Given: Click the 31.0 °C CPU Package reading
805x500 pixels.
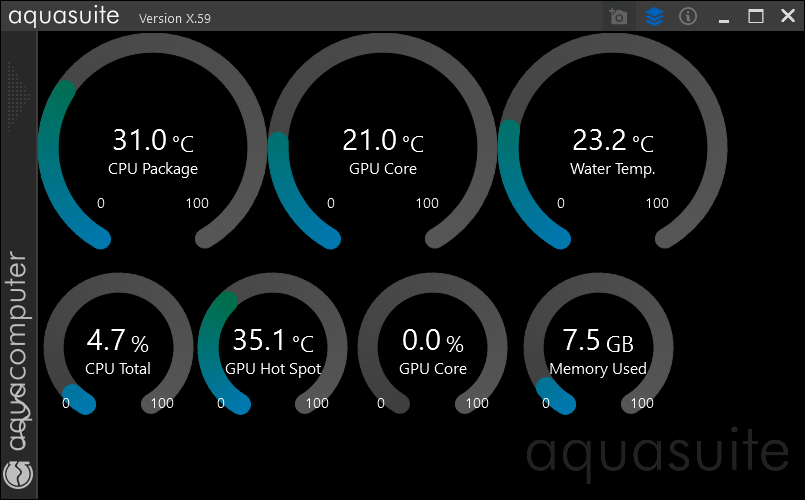Looking at the screenshot, I should click(x=152, y=141).
